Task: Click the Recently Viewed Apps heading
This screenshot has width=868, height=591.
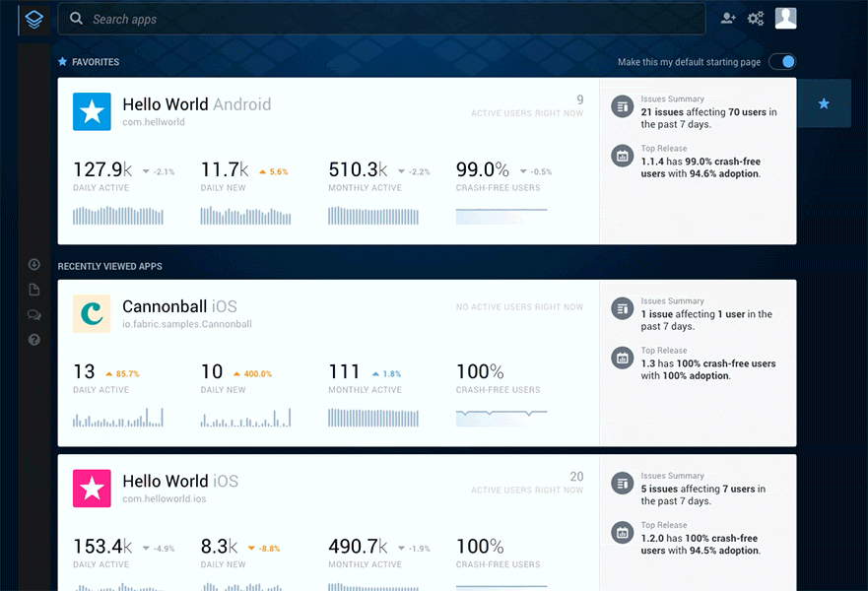Action: pyautogui.click(x=109, y=266)
